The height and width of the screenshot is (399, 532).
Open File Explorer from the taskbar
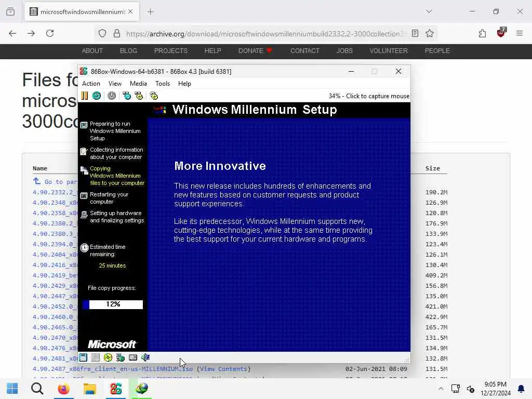pyautogui.click(x=90, y=389)
